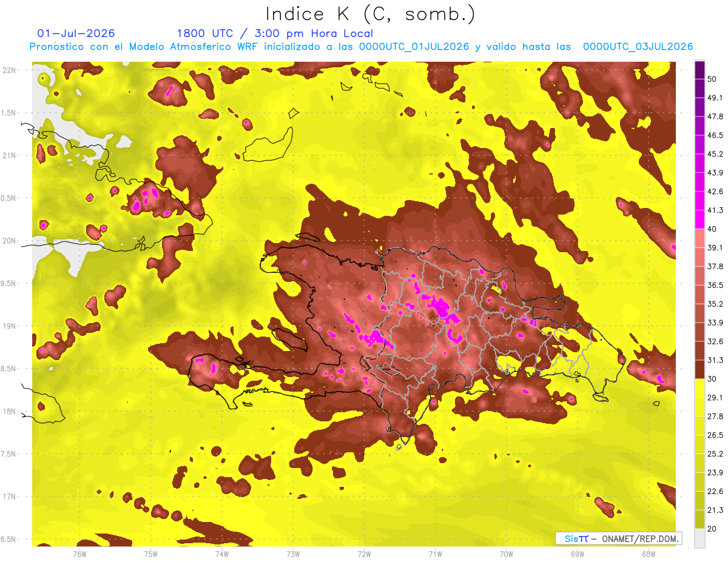The width and height of the screenshot is (728, 562).
Task: Click the colorbar value '45.2'
Action: (x=715, y=154)
